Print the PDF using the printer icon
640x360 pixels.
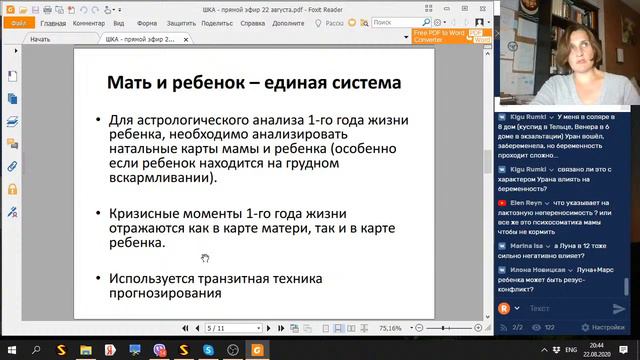(47, 9)
